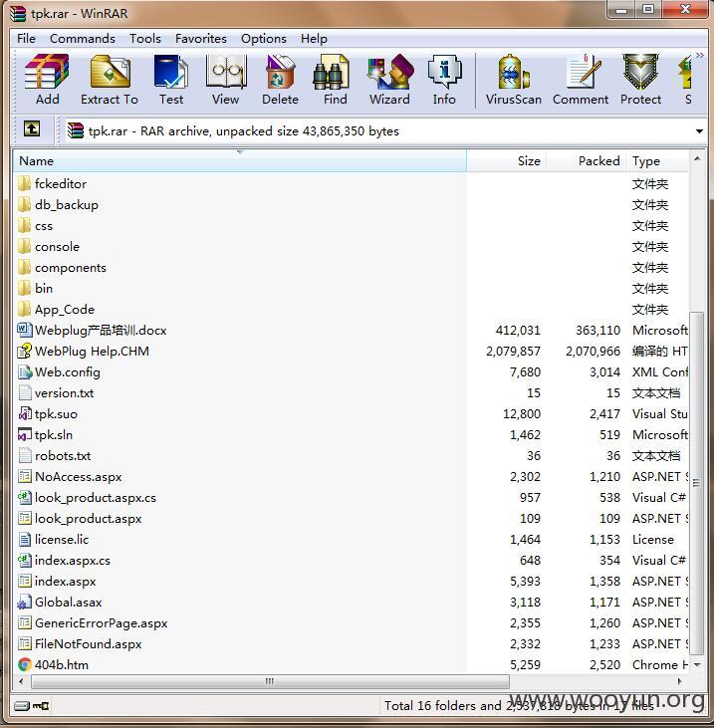Screen dimensions: 714x728
Task: Open the Help menu
Action: pos(314,39)
